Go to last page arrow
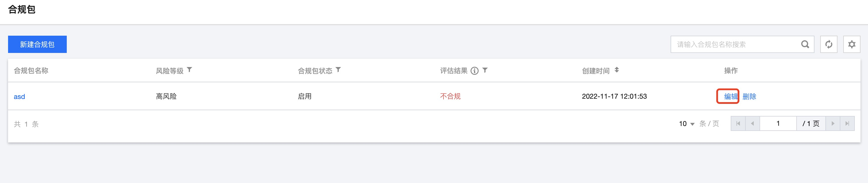868x183 pixels. [847, 124]
